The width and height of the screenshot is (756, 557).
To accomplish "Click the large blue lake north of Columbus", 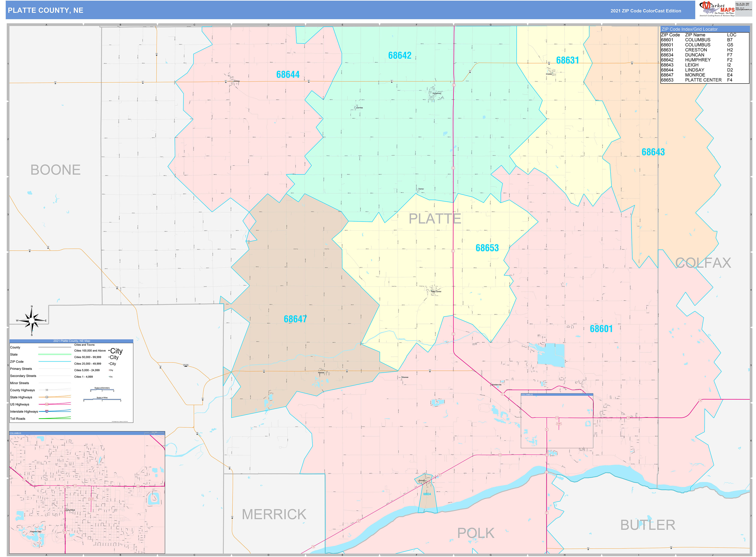I will point(551,355).
